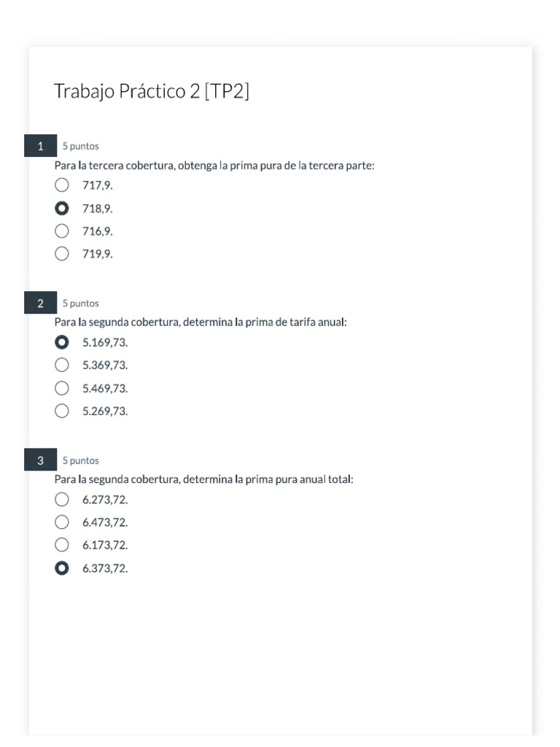Mark 719,9 as the answer
This screenshot has height=747, width=560.
click(62, 254)
